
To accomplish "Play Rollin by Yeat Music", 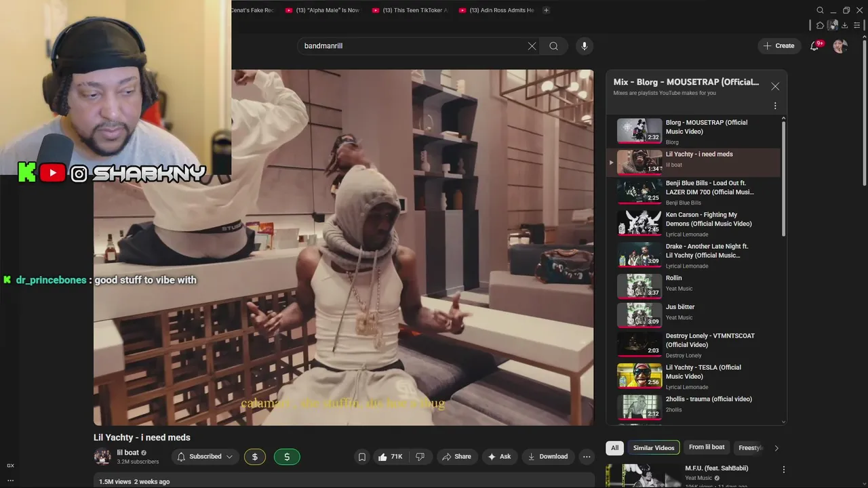I will pos(694,285).
